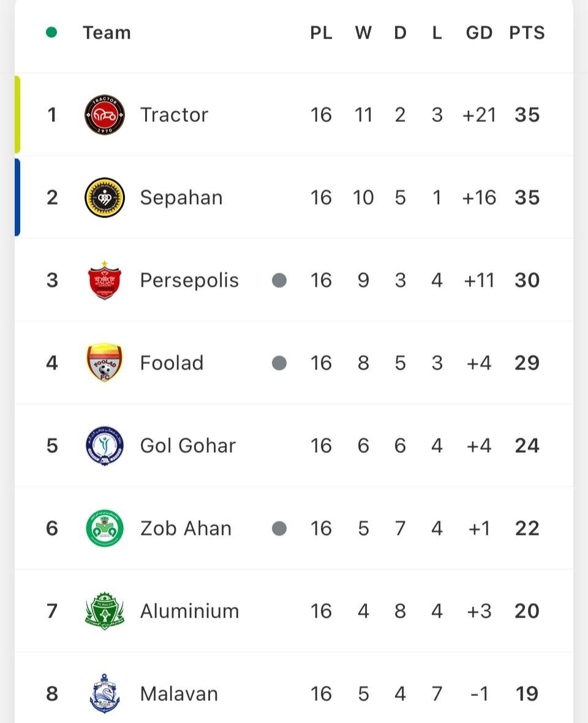Viewport: 588px width, 723px height.
Task: Sort standings by the GD column
Action: pyautogui.click(x=479, y=33)
